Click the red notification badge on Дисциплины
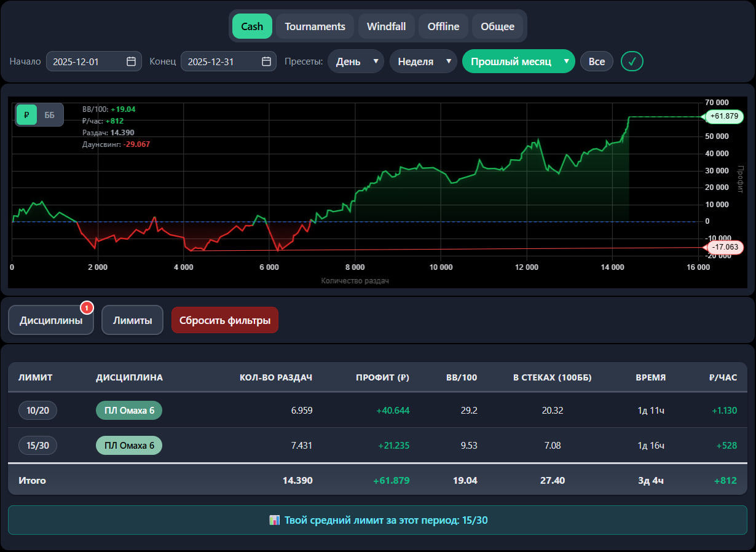This screenshot has height=552, width=756. click(87, 307)
